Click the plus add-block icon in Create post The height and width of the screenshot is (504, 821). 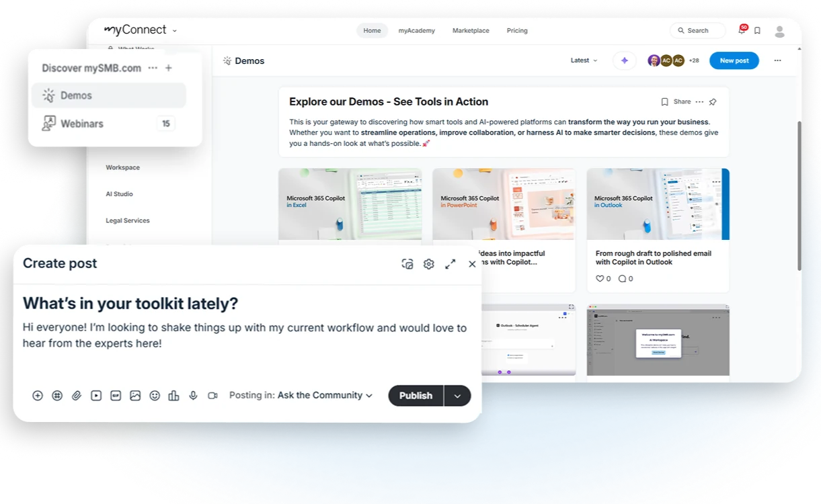38,396
